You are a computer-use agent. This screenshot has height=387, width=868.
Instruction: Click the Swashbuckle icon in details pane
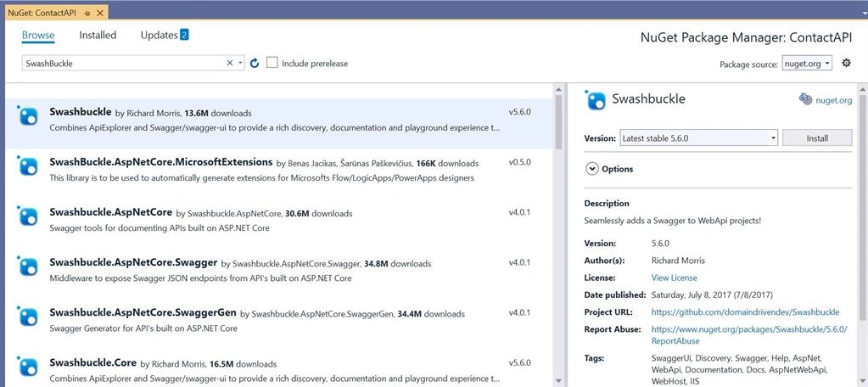pos(596,100)
